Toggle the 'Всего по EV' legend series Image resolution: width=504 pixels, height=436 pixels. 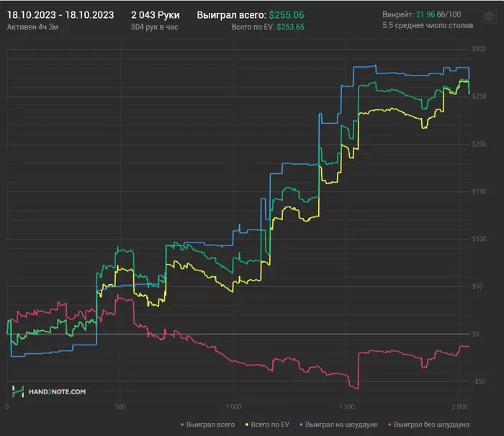[x=267, y=424]
